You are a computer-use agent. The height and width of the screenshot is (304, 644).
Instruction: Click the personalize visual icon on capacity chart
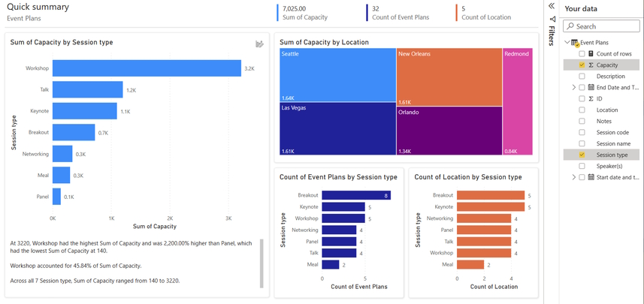pos(260,44)
